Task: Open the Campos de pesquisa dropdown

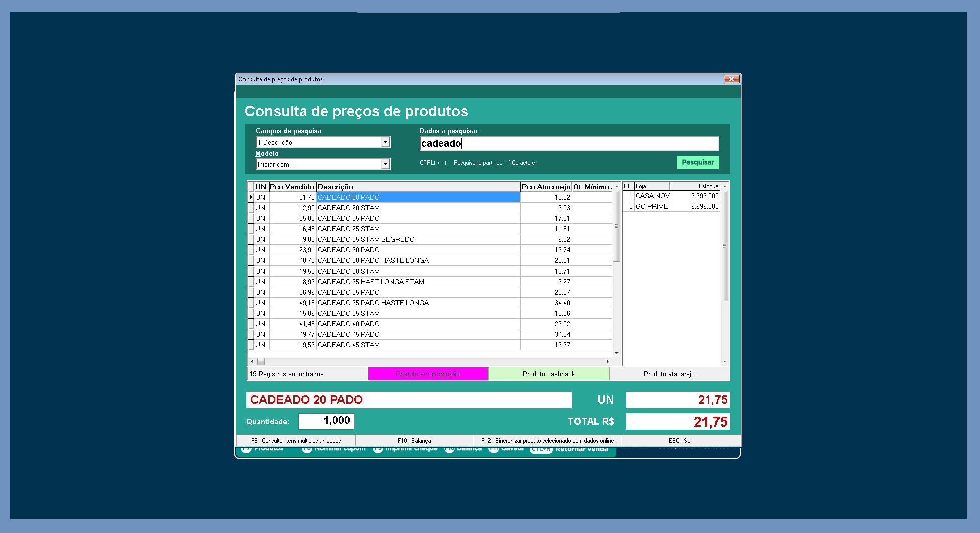Action: click(385, 143)
